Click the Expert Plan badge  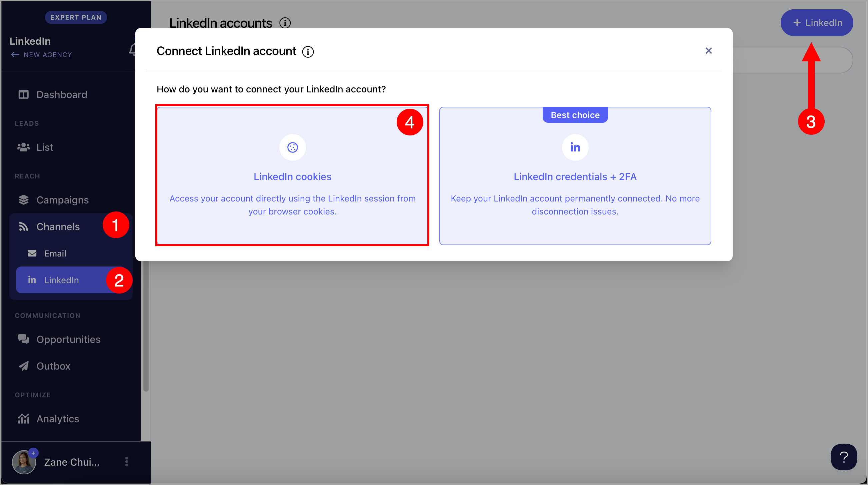(76, 17)
